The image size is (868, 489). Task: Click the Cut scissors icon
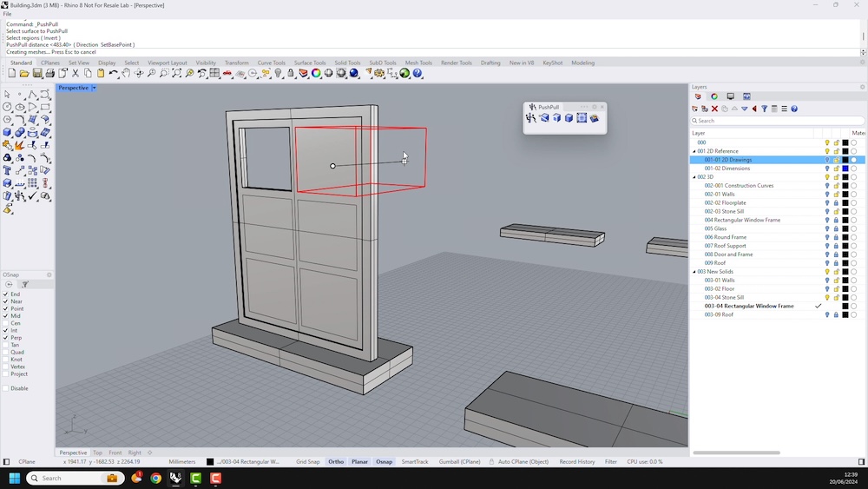pos(76,73)
